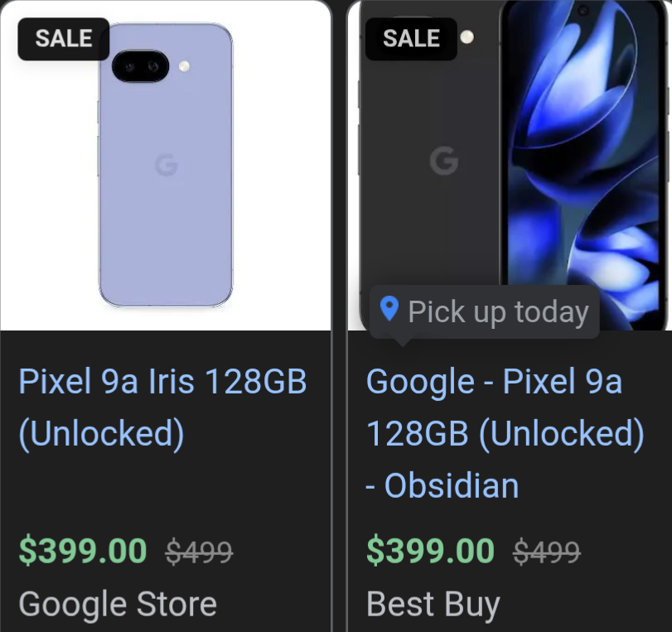This screenshot has height=632, width=672.
Task: Click the $399.00 sale price on the Best Buy listing
Action: coord(431,551)
